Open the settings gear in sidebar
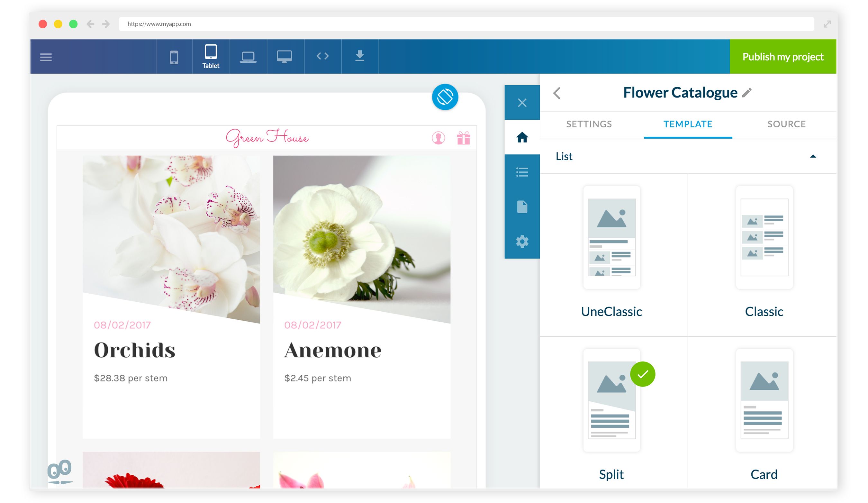This screenshot has width=868, height=503. tap(522, 242)
